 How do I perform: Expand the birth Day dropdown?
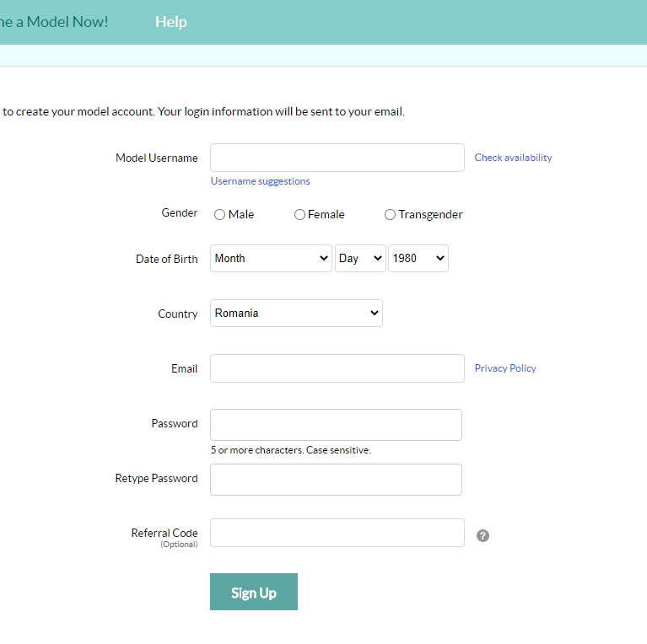pos(360,259)
